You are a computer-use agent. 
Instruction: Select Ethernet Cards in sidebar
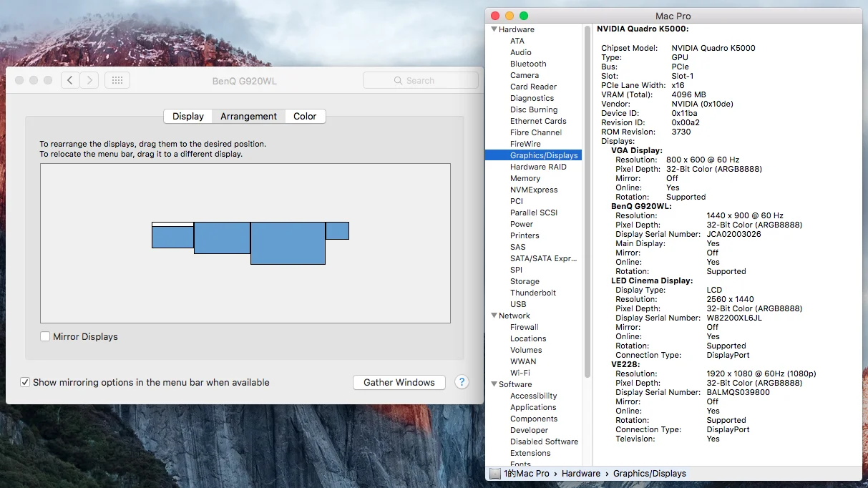click(x=538, y=121)
